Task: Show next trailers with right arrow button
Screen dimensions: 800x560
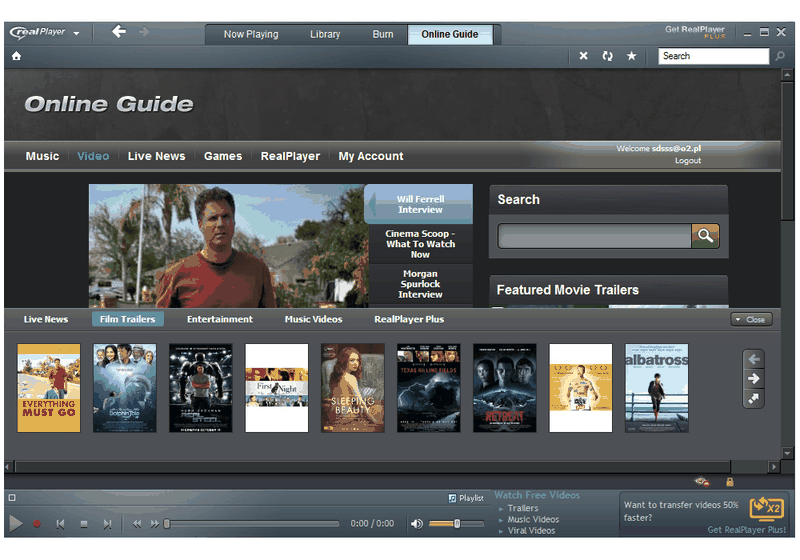Action: [754, 379]
